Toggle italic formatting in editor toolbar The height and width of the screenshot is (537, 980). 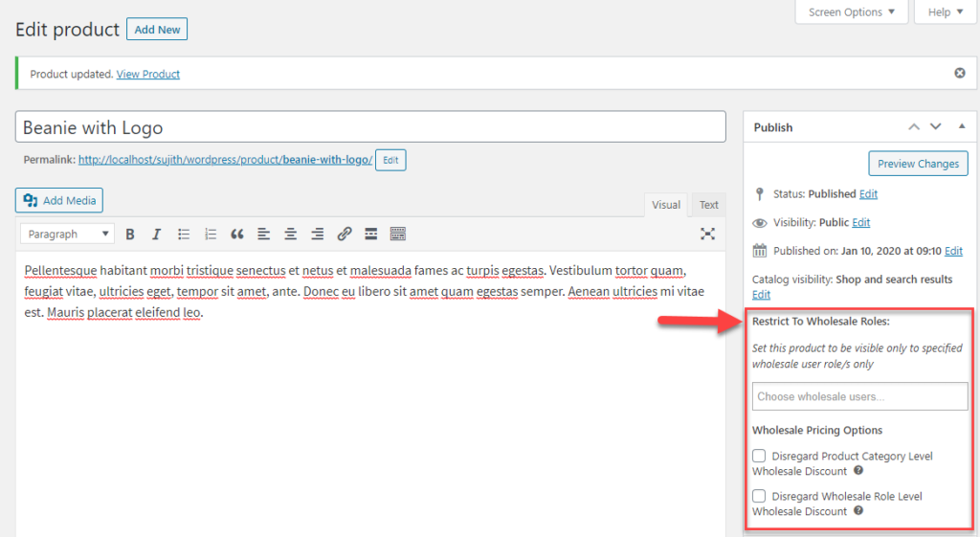(156, 234)
